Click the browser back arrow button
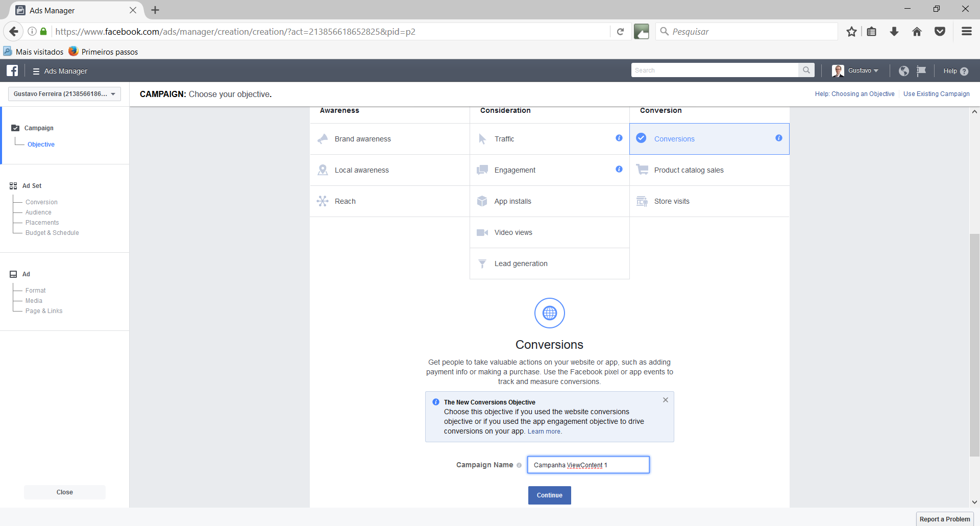 (x=14, y=32)
